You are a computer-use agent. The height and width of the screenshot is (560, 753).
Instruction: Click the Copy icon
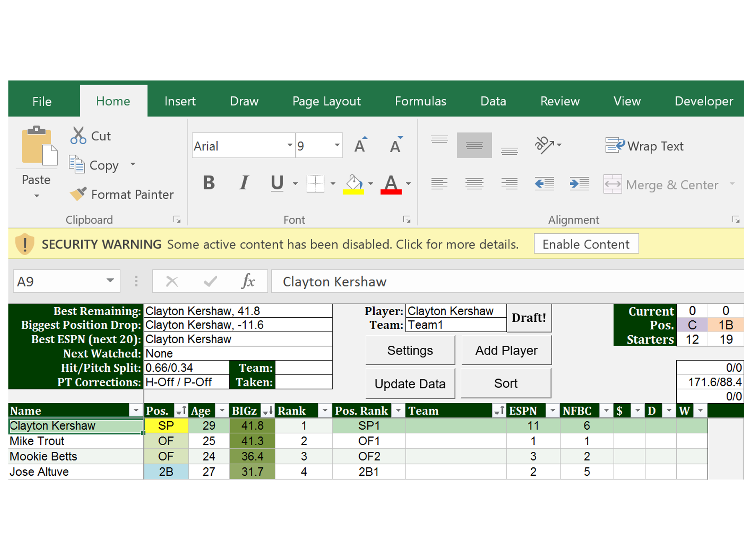pyautogui.click(x=77, y=164)
